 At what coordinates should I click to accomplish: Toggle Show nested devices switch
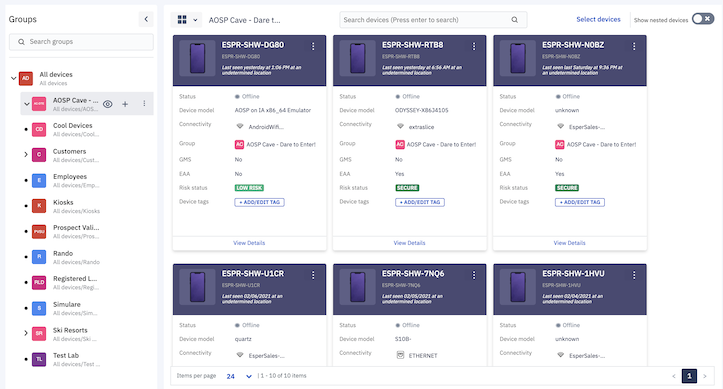point(703,19)
